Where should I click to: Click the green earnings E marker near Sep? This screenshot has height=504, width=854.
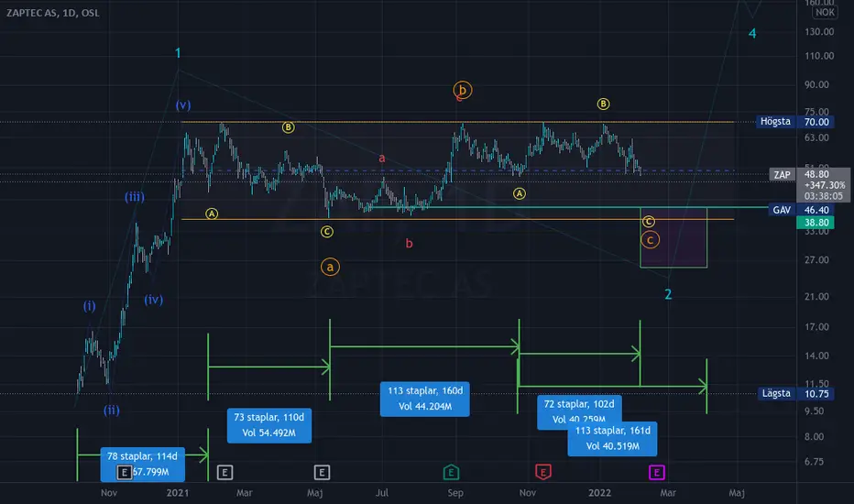point(451,472)
